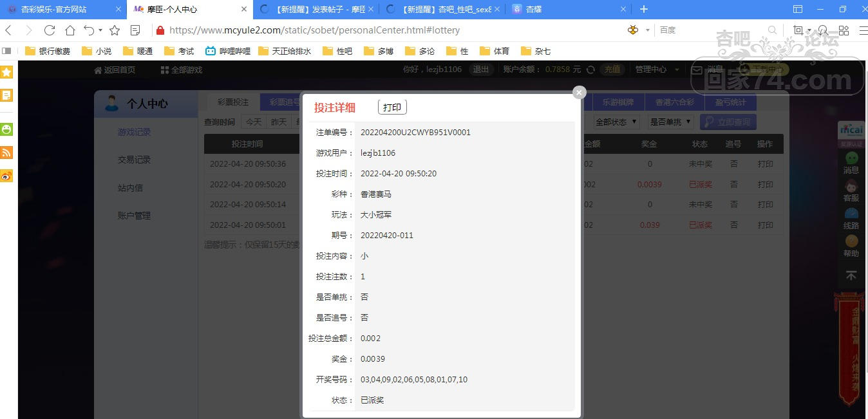
Task: Click 打印 in the 09:50:36 bet row
Action: 765,164
